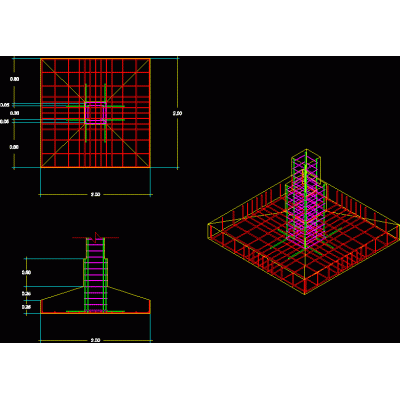Select the "0.80" pedestal height dimension in section

click(x=26, y=273)
